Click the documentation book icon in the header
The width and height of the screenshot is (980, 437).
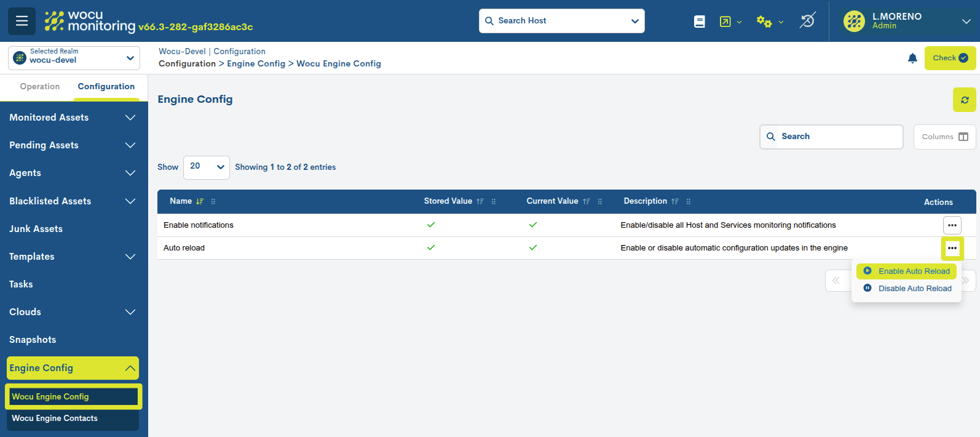tap(699, 22)
